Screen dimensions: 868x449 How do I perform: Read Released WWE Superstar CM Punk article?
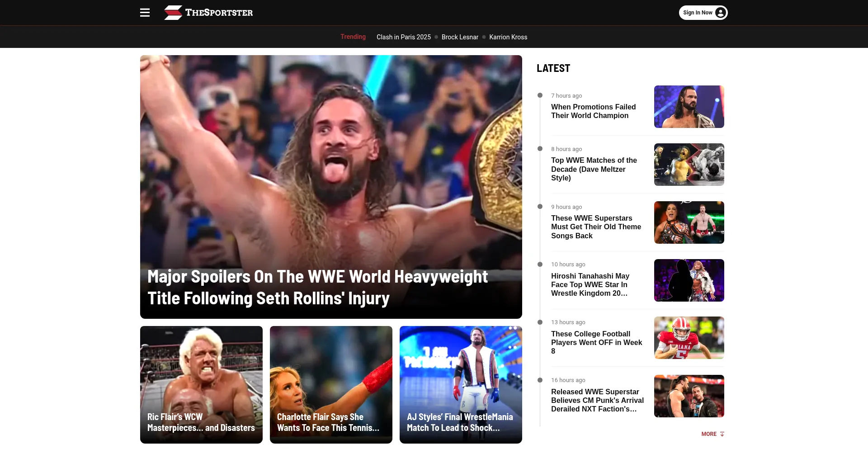pos(597,400)
